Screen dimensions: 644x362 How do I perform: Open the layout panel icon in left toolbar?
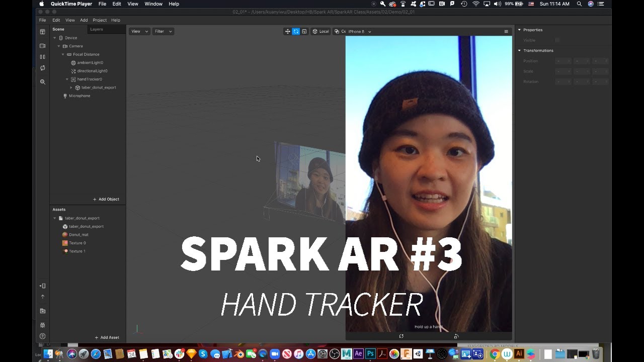(x=43, y=32)
